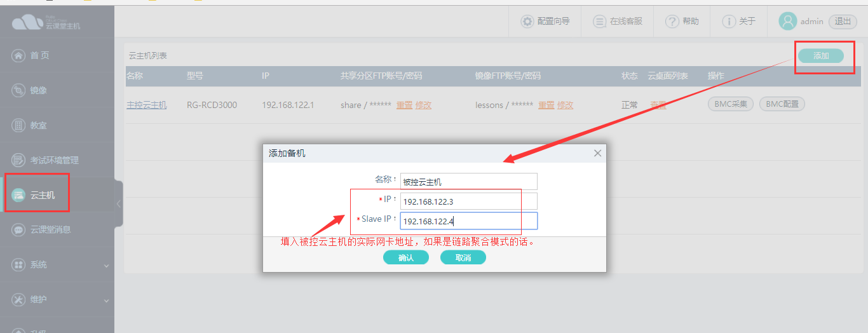868x333 pixels.
Task: Click the admin user avatar
Action: pyautogui.click(x=788, y=22)
